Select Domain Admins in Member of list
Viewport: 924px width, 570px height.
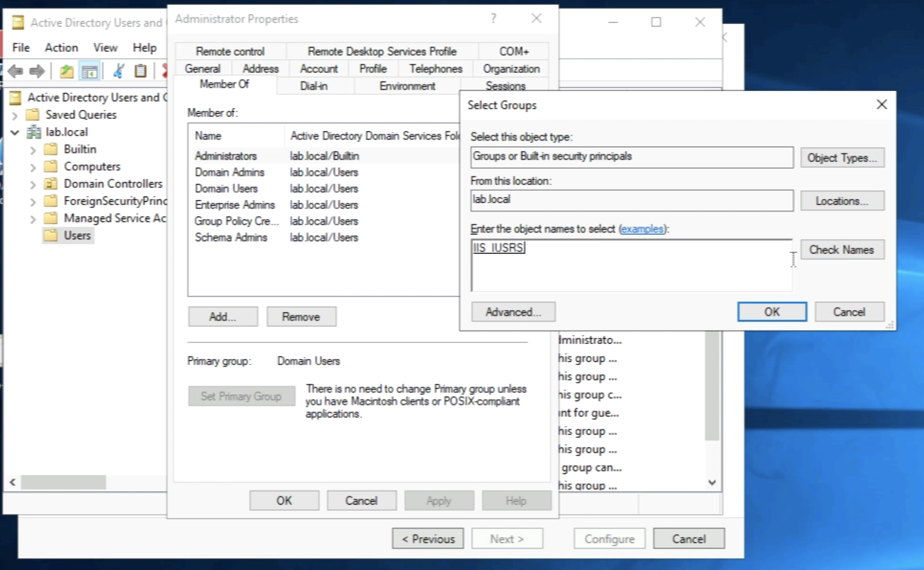pos(229,172)
